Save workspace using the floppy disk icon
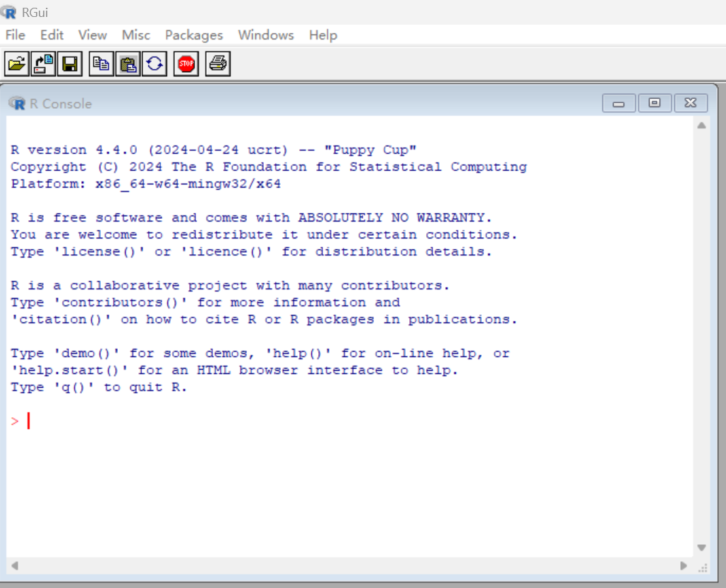The width and height of the screenshot is (726, 588). [69, 64]
